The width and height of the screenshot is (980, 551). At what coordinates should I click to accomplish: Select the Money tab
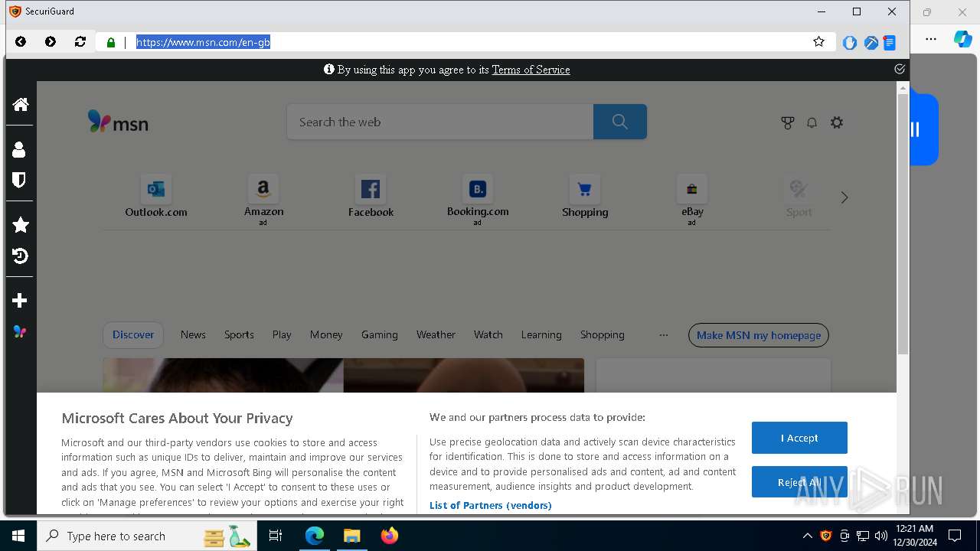tap(326, 335)
